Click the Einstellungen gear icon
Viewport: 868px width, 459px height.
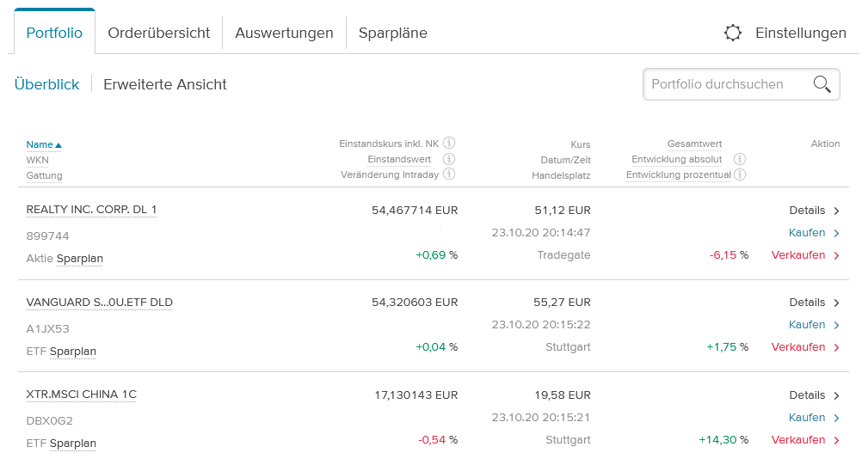pyautogui.click(x=733, y=34)
